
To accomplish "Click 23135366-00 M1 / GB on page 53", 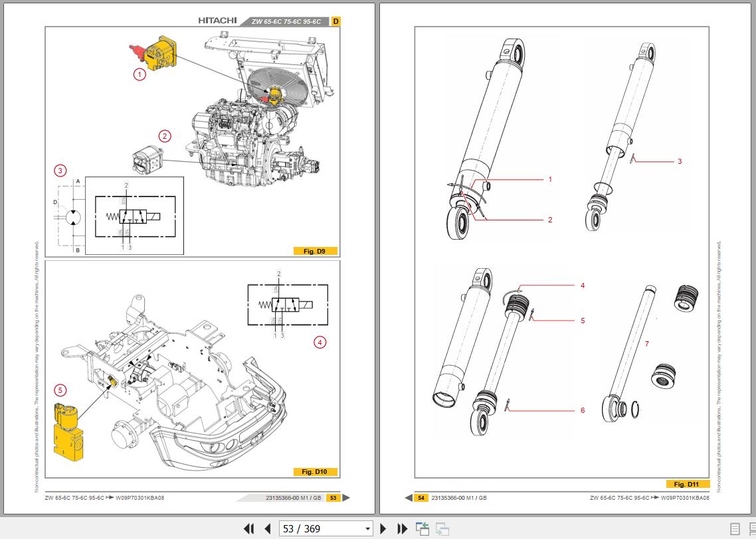I will coord(293,498).
